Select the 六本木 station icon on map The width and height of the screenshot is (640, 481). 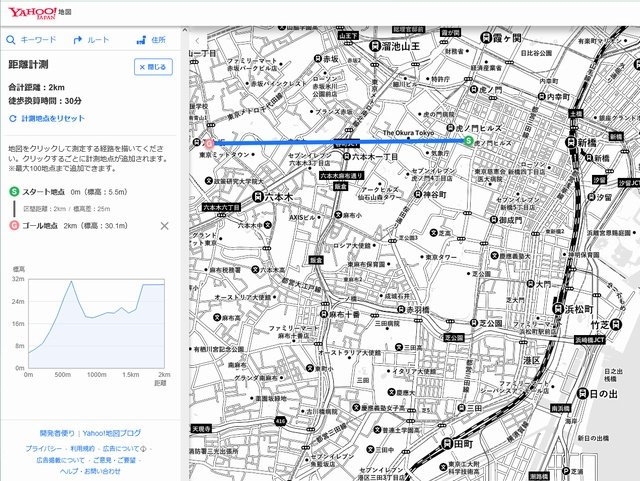tap(258, 196)
